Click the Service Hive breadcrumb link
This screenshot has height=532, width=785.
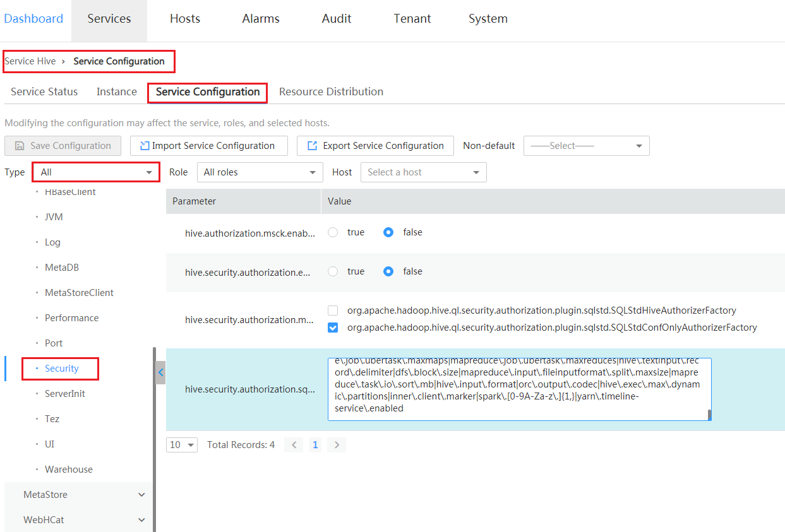30,61
